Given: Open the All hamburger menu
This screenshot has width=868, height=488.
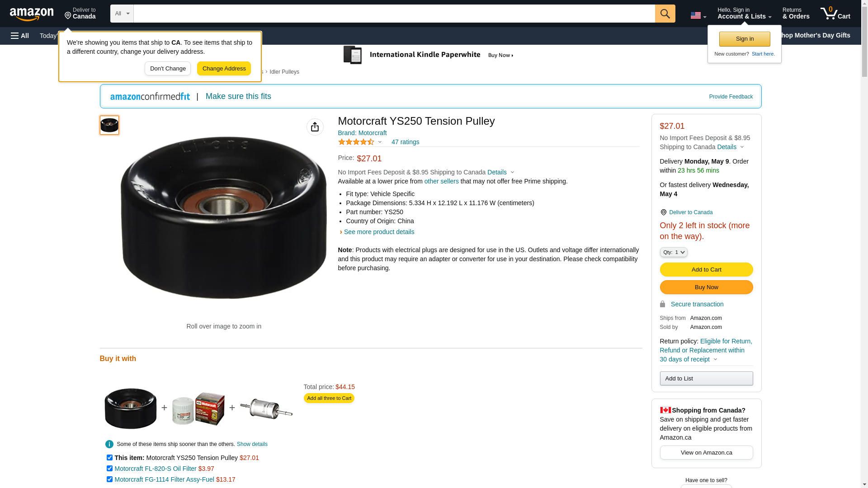Looking at the screenshot, I should click(x=20, y=36).
